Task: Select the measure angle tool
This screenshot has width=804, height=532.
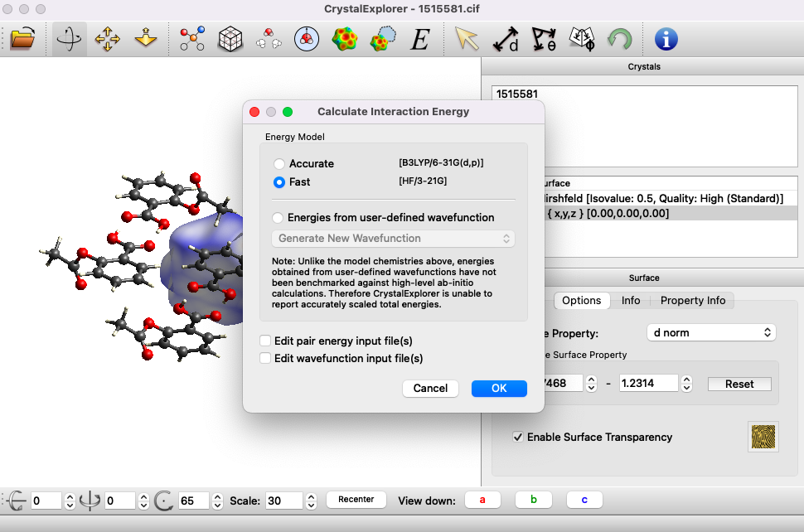Action: 544,39
